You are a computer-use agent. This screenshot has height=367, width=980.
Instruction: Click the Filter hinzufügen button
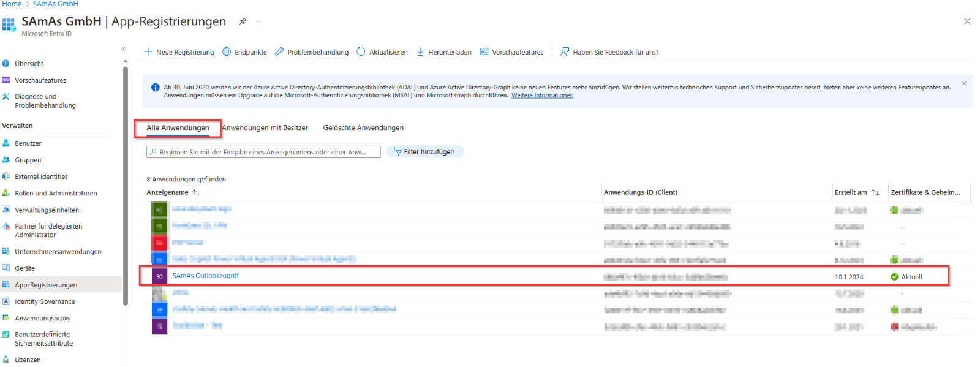click(425, 151)
